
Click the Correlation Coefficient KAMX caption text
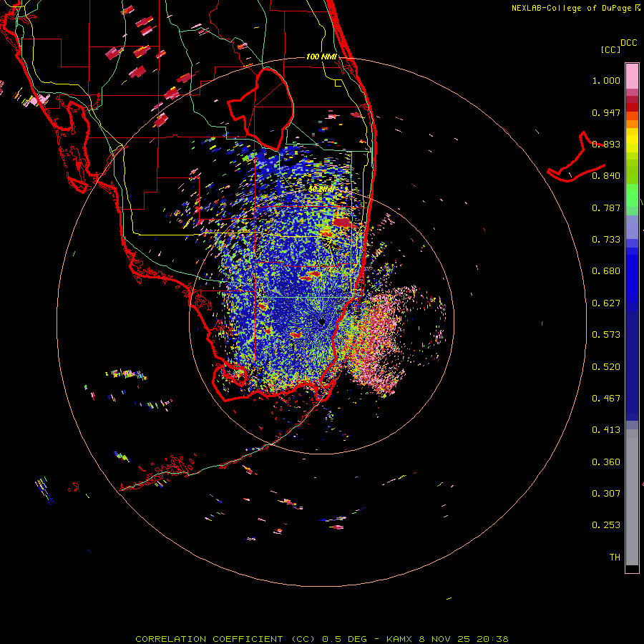coord(322,639)
